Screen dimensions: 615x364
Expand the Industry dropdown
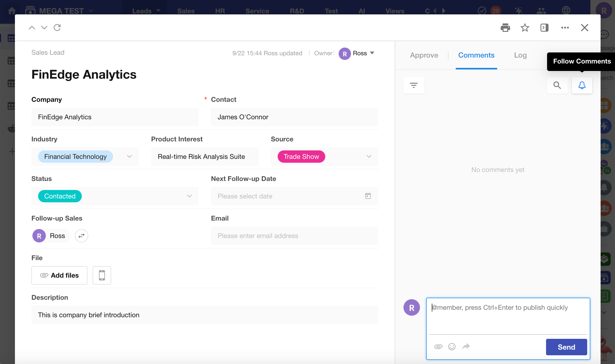point(129,157)
